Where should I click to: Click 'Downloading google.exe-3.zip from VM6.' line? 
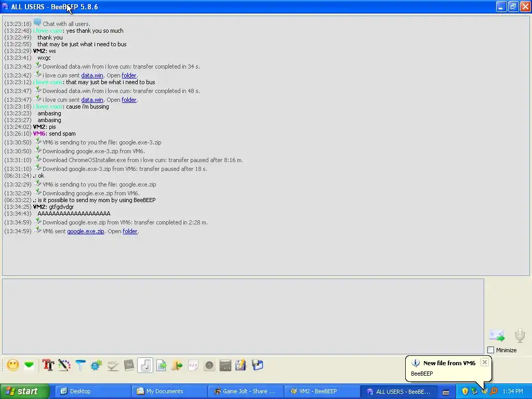94,151
